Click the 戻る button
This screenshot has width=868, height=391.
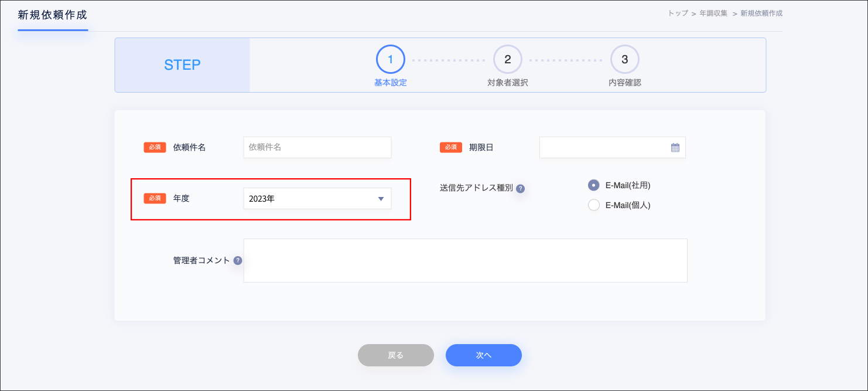coord(396,355)
